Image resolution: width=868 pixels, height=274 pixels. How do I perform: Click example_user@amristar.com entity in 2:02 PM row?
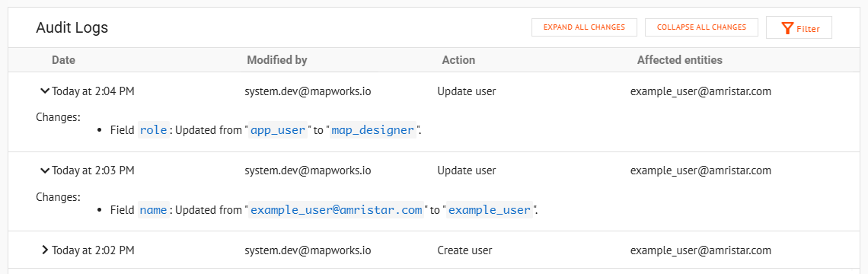[x=700, y=250]
